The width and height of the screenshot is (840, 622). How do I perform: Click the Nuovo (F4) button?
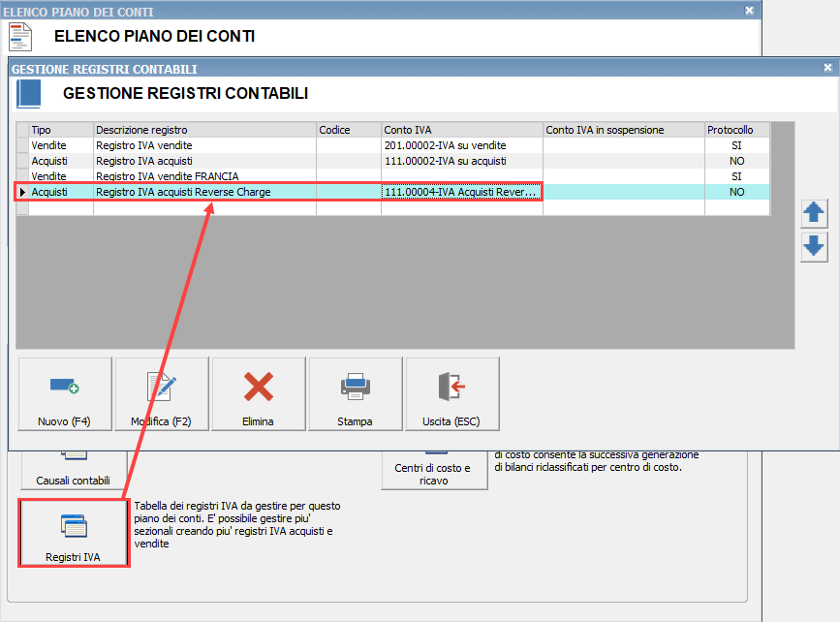pos(65,393)
